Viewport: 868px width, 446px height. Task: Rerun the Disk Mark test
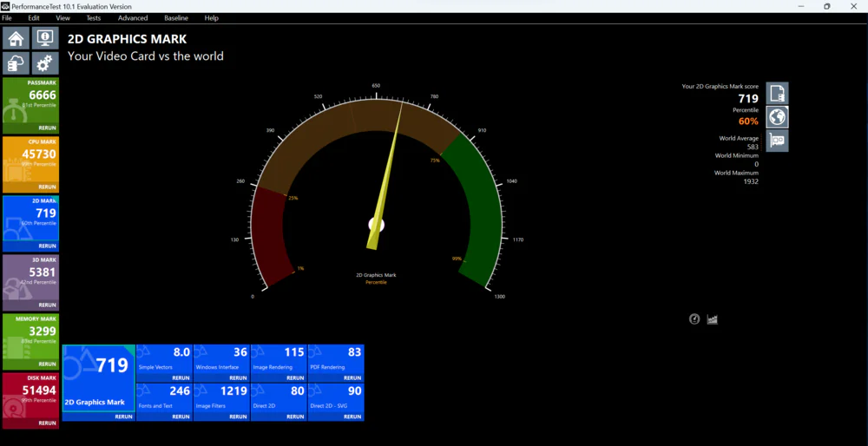(x=47, y=423)
